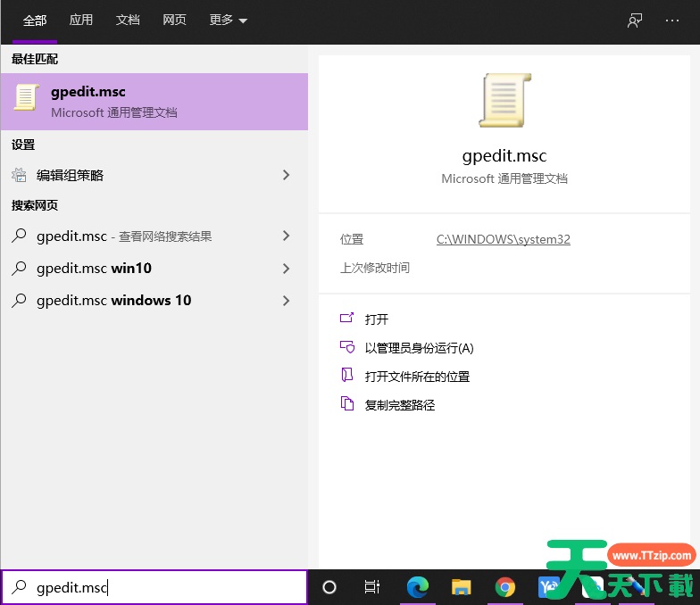
Task: Select 打开文件所在的位置 option
Action: [417, 377]
